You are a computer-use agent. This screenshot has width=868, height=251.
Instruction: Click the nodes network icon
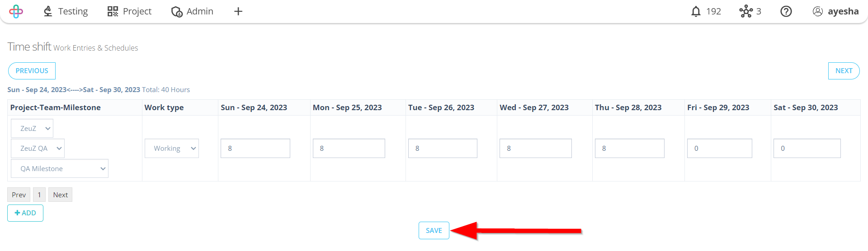point(746,11)
